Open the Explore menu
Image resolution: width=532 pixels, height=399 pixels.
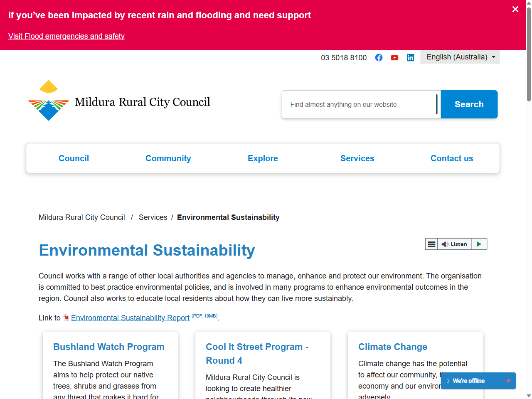(263, 158)
